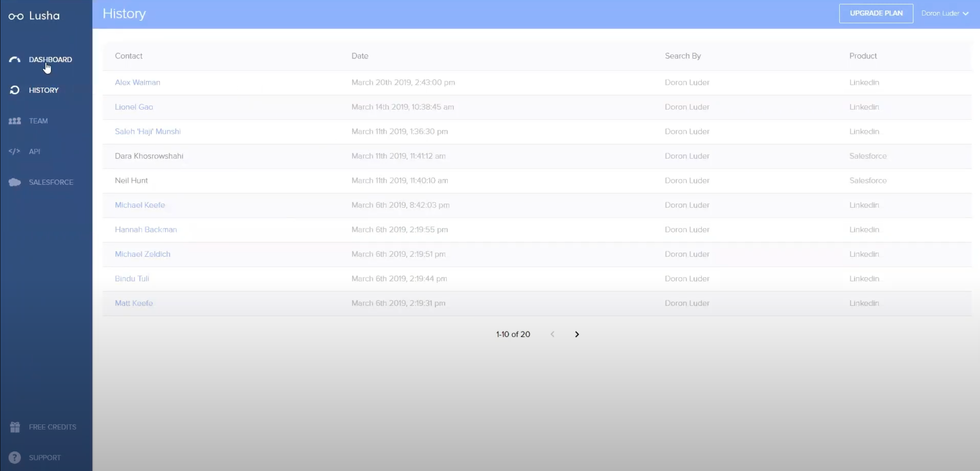Click the Free Credits gift icon
The width and height of the screenshot is (980, 471).
[x=15, y=427]
